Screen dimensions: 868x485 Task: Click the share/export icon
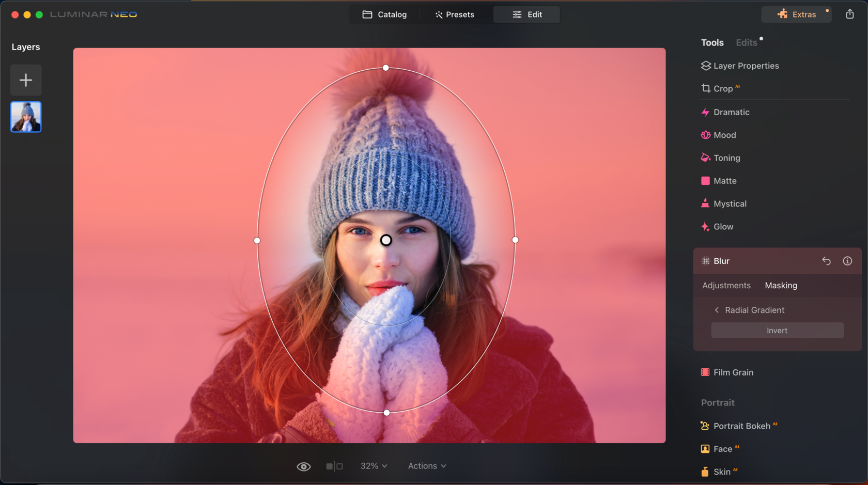pyautogui.click(x=849, y=14)
